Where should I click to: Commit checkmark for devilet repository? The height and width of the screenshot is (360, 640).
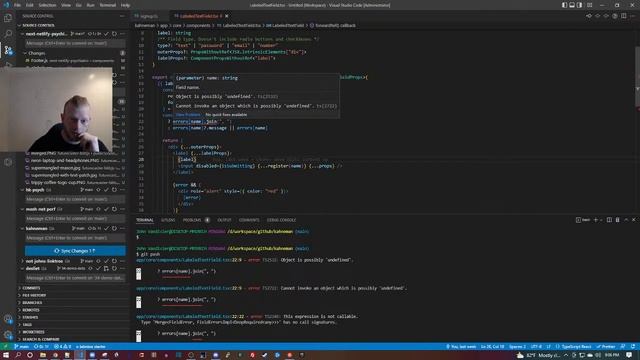coord(98,269)
